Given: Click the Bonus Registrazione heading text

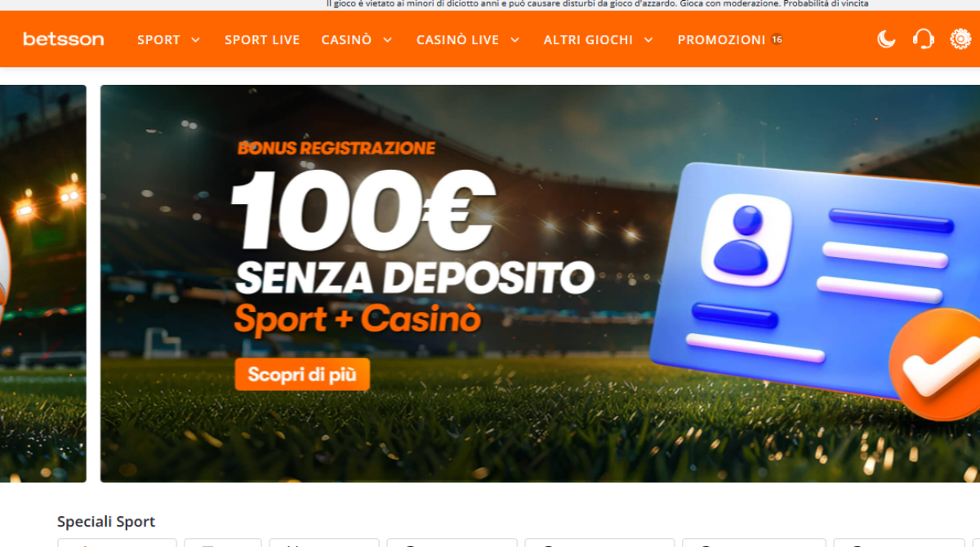Looking at the screenshot, I should [x=336, y=149].
